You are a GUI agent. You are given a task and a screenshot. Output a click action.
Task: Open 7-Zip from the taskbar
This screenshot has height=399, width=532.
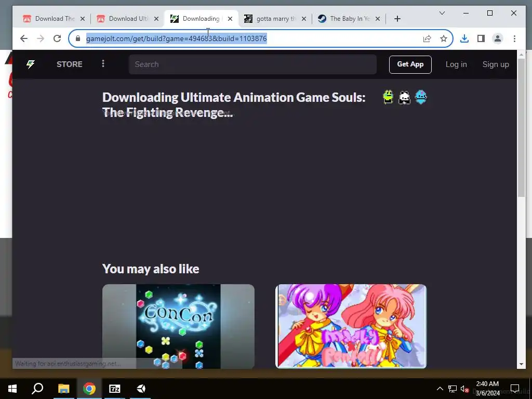tap(115, 389)
